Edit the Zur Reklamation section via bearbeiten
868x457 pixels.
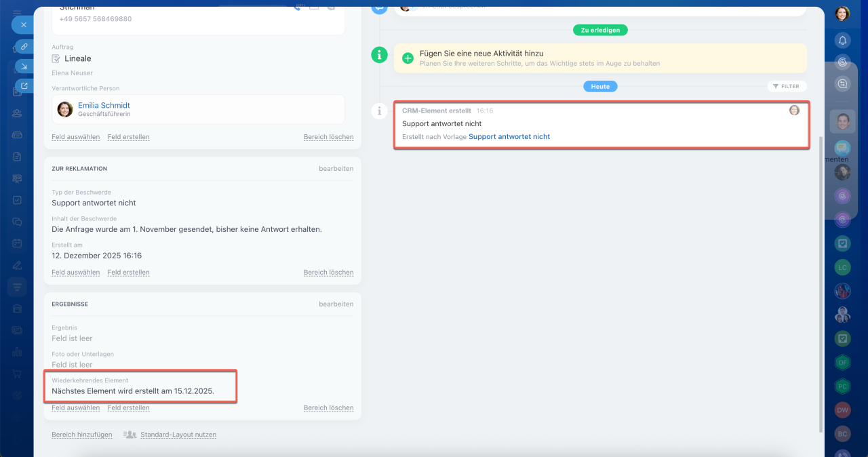[336, 169]
